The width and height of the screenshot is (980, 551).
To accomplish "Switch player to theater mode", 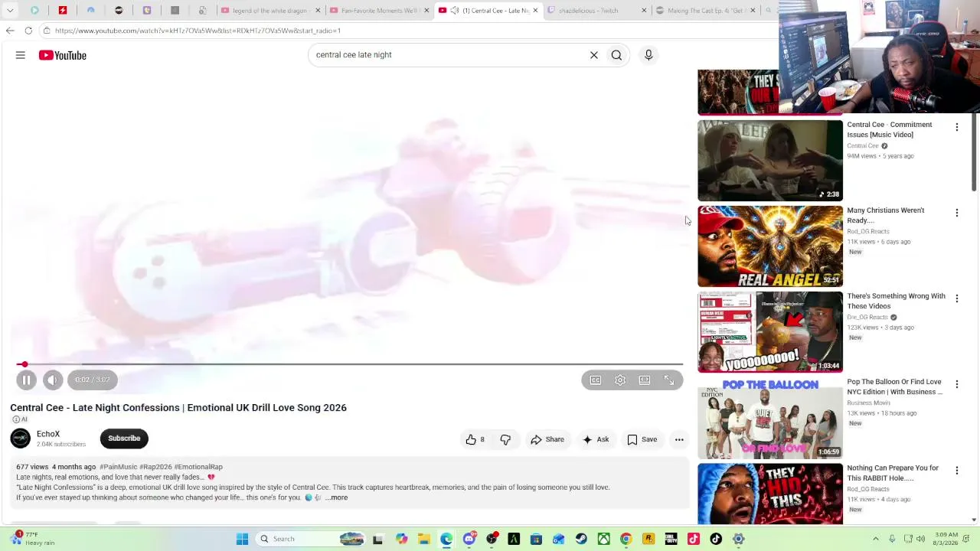I will 645,380.
